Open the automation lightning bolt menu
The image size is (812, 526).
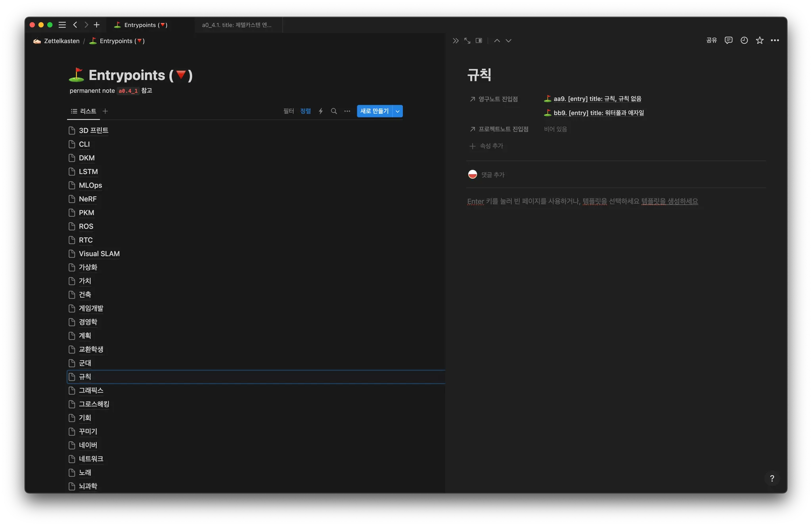pyautogui.click(x=321, y=111)
